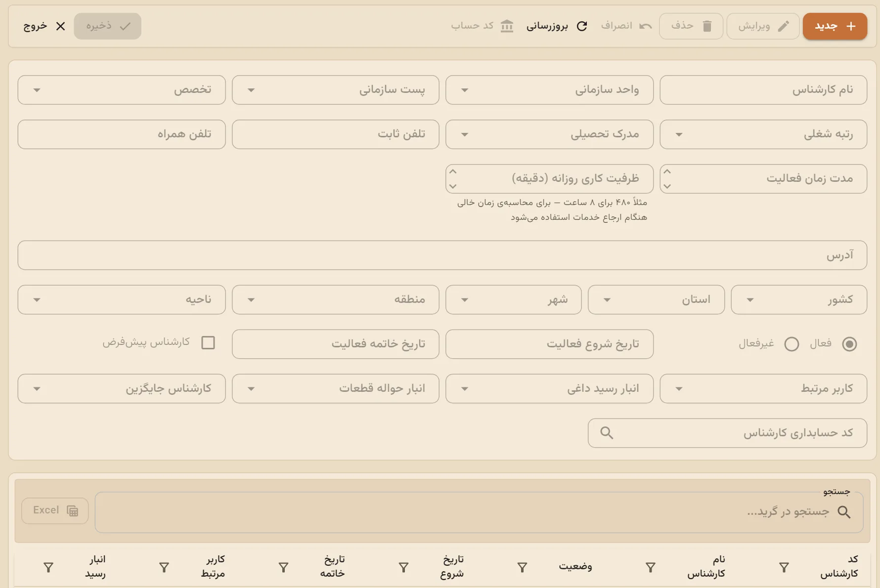880x588 pixels.
Task: Click the تلفن همراه field
Action: click(122, 134)
